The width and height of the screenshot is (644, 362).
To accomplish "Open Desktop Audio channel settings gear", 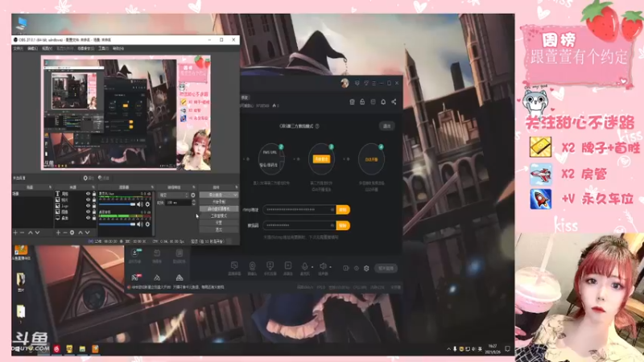I will [147, 224].
